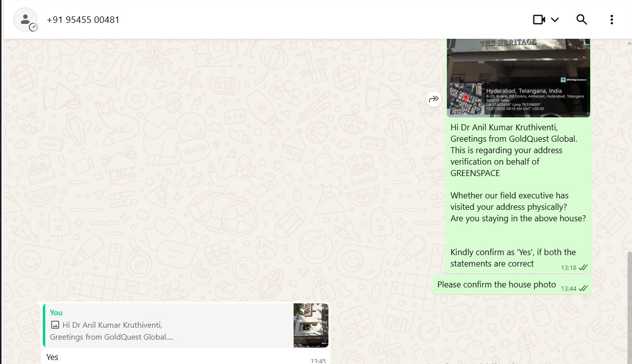Search within this chat
The width and height of the screenshot is (632, 364).
tap(582, 19)
